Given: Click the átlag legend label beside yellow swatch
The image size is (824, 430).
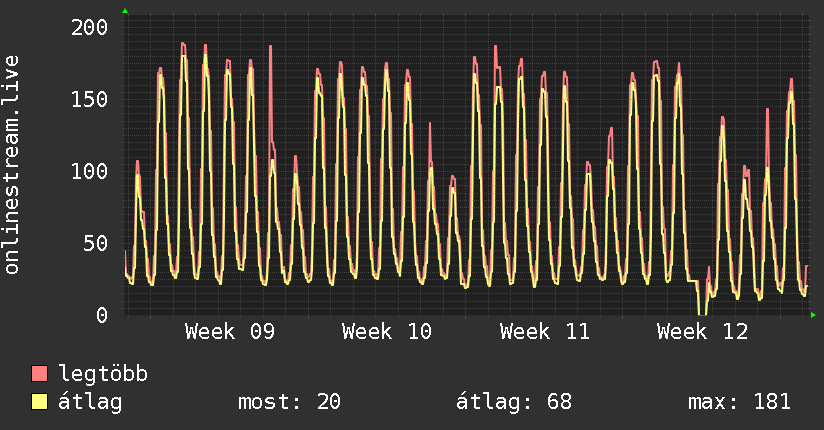Looking at the screenshot, I should pyautogui.click(x=90, y=402).
